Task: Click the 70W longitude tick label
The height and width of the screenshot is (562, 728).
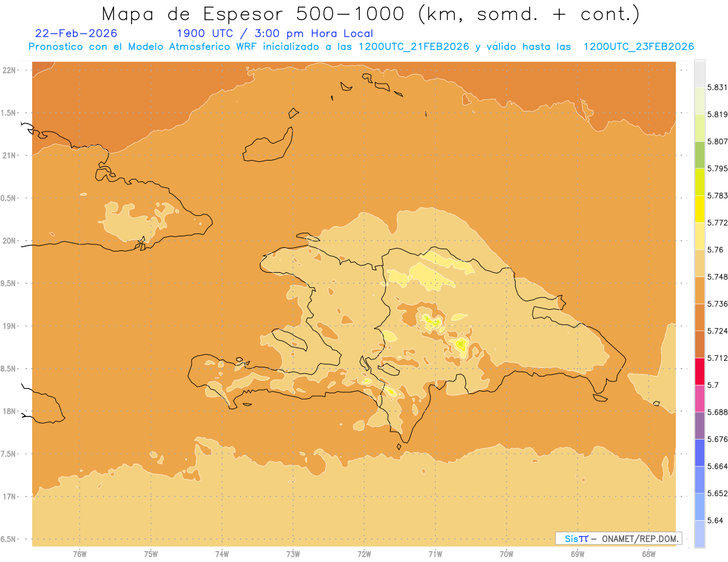Action: click(x=507, y=554)
